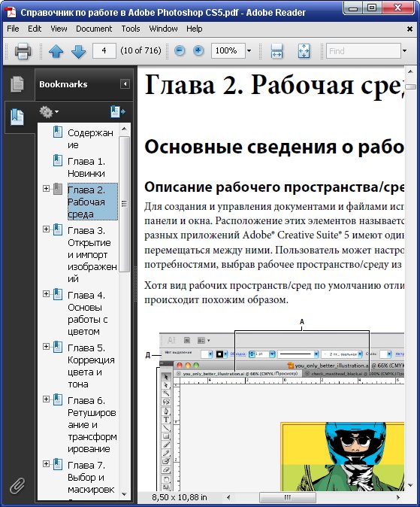Go to next page with down arrow
420x507 pixels.
tap(78, 51)
